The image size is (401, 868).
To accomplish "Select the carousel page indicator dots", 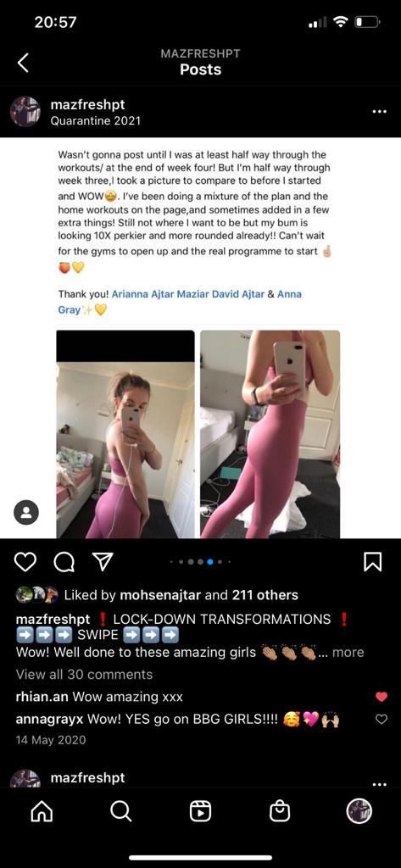I will (200, 562).
